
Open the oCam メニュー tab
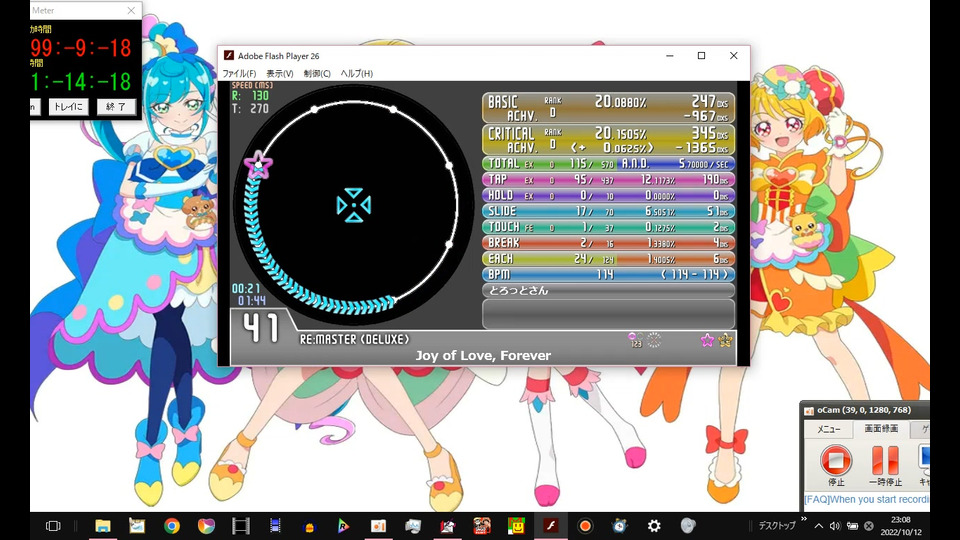coord(828,429)
